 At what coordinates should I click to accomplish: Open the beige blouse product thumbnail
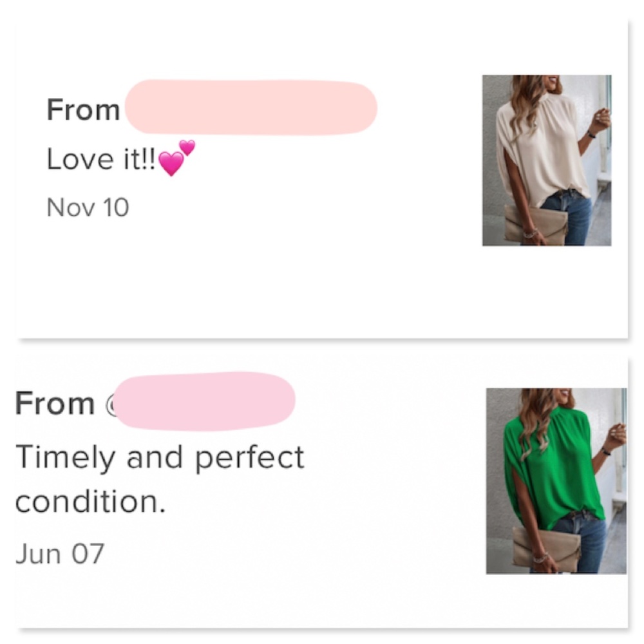547,160
